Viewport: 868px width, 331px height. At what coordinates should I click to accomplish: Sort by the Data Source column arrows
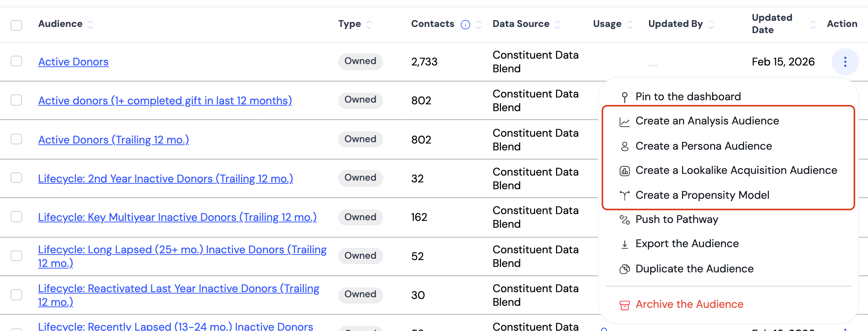click(x=557, y=25)
